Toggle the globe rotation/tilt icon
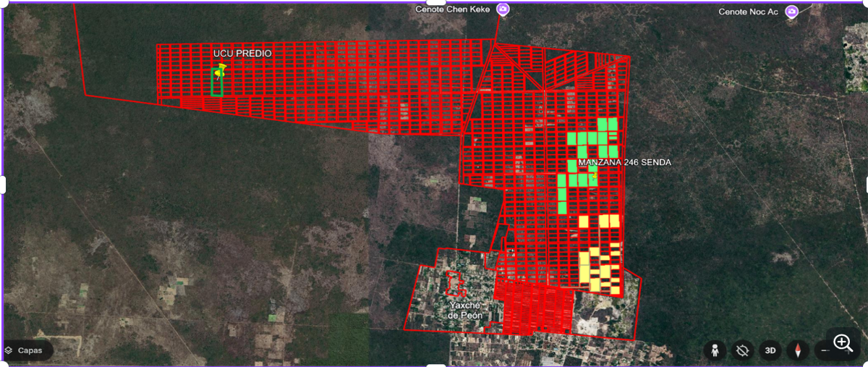 (743, 351)
